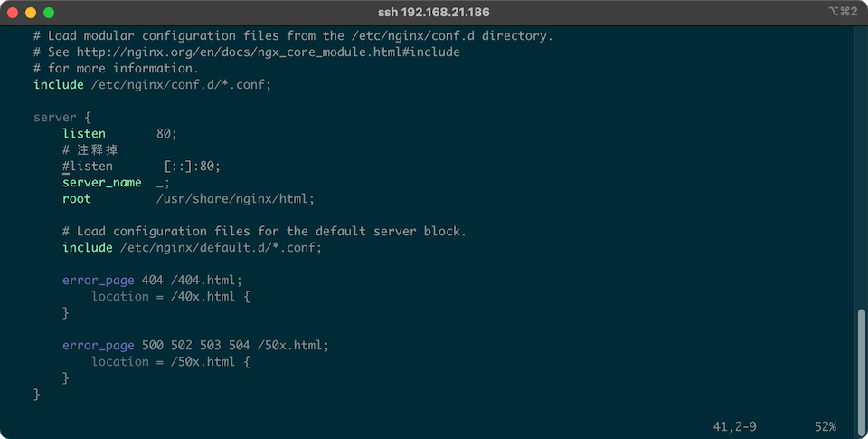868x439 pixels.
Task: Click the listen keyword of port 80 line
Action: point(83,134)
